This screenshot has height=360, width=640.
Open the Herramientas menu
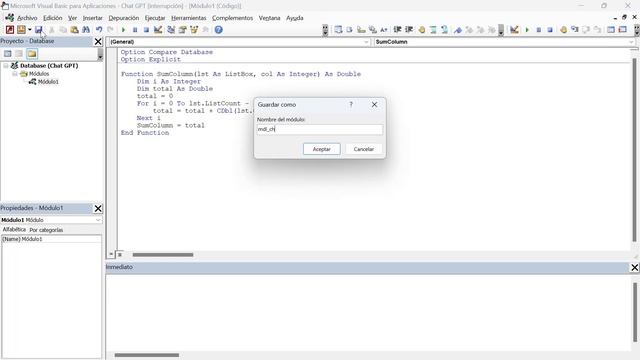(189, 18)
